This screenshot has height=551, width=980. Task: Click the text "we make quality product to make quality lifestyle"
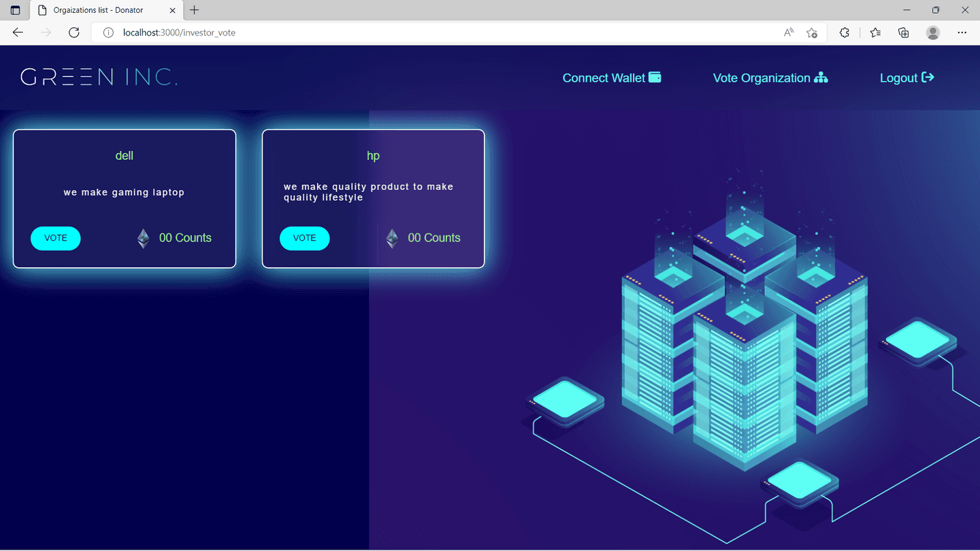(368, 192)
